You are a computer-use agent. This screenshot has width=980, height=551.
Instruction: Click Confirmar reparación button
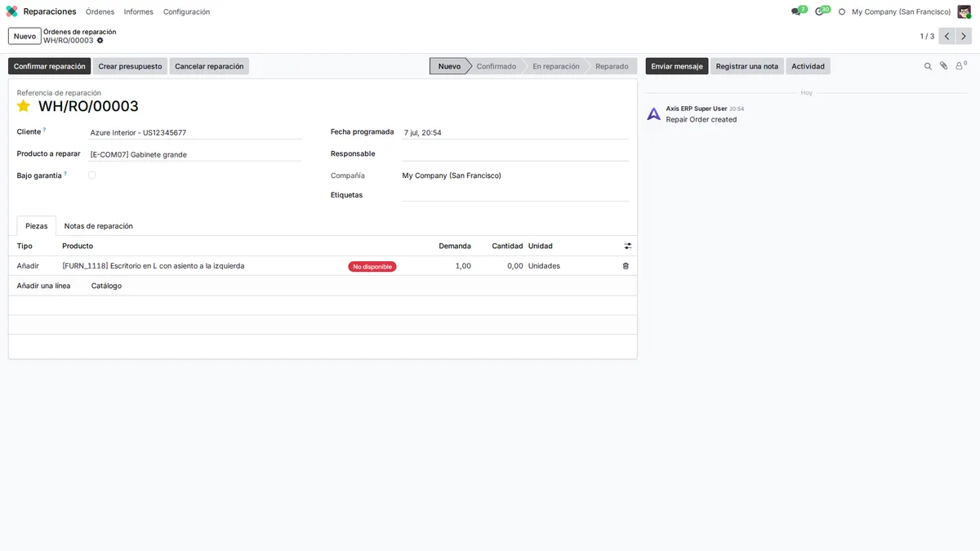click(x=49, y=66)
